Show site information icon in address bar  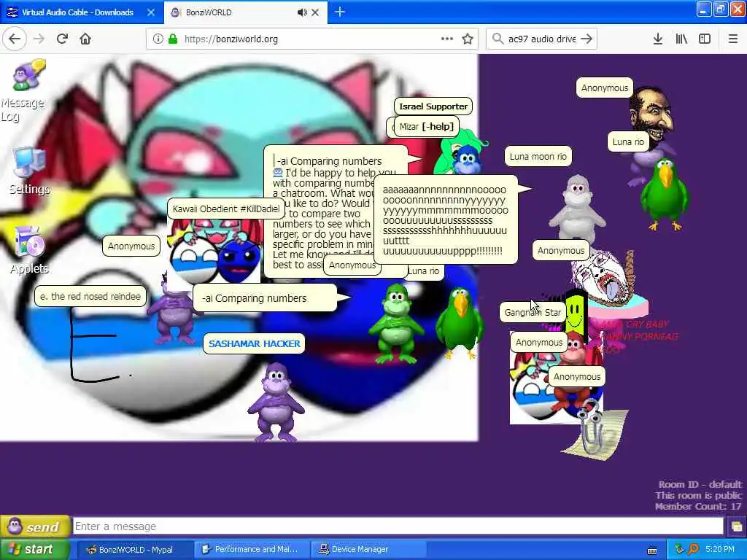(x=158, y=39)
